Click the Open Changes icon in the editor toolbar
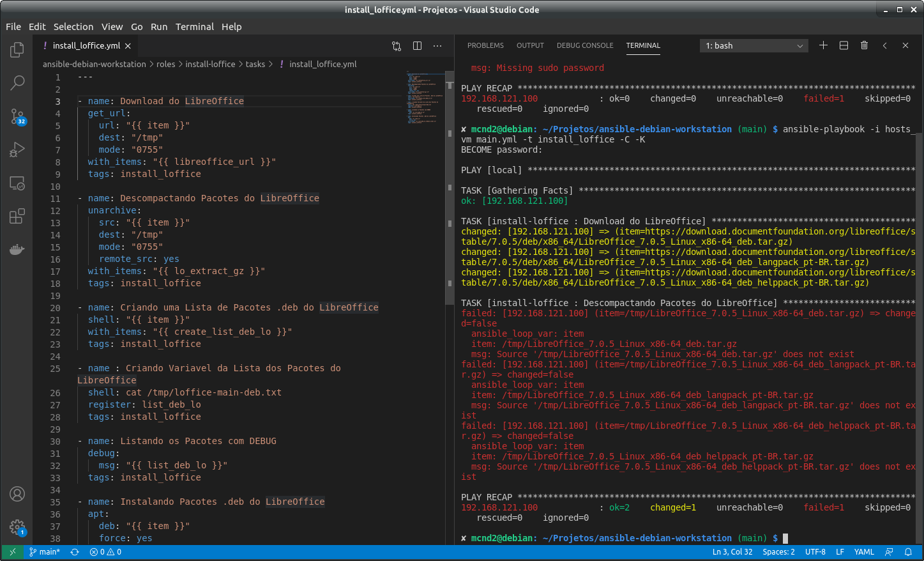This screenshot has height=561, width=924. point(397,46)
